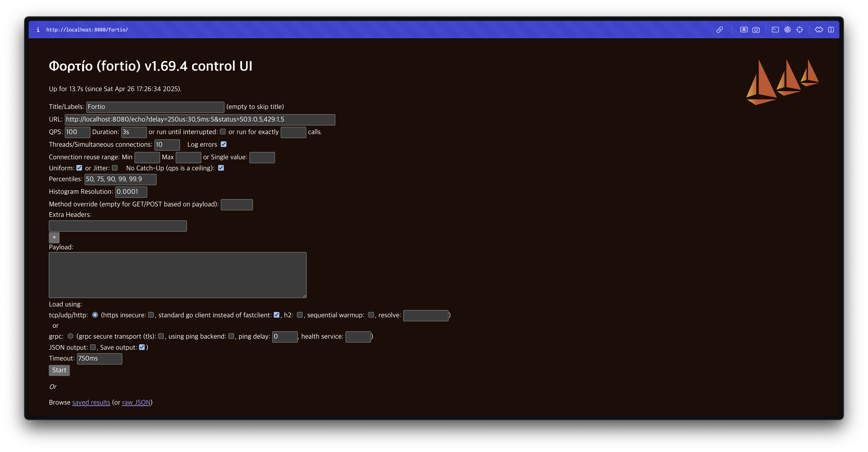Click the Fortio sailboats logo
The height and width of the screenshot is (452, 868).
[x=782, y=82]
